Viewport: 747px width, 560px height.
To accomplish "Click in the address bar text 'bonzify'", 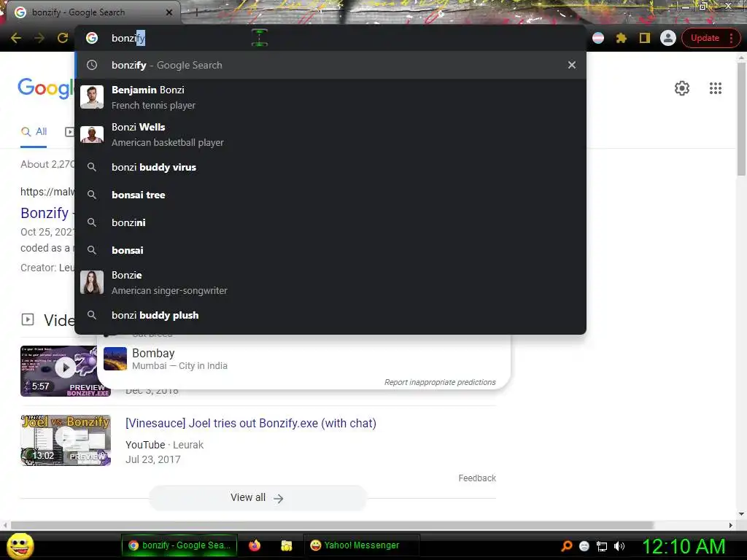I will tap(128, 38).
